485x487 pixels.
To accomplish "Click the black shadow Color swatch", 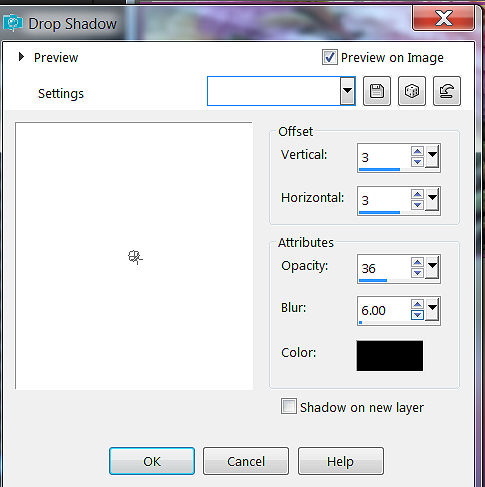I will point(390,356).
